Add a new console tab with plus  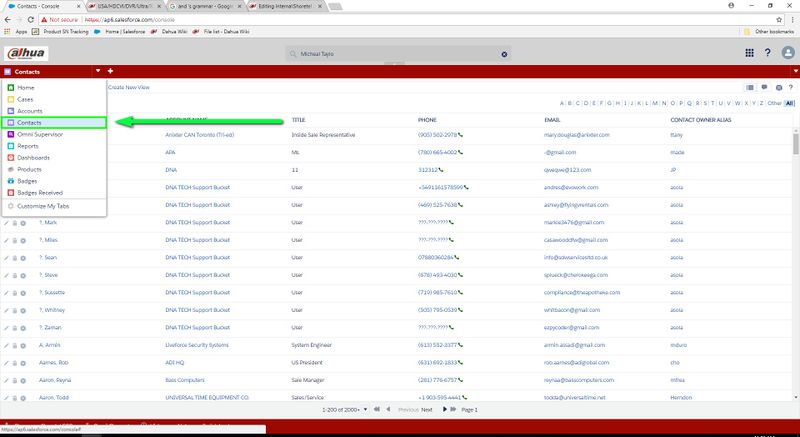tap(110, 71)
